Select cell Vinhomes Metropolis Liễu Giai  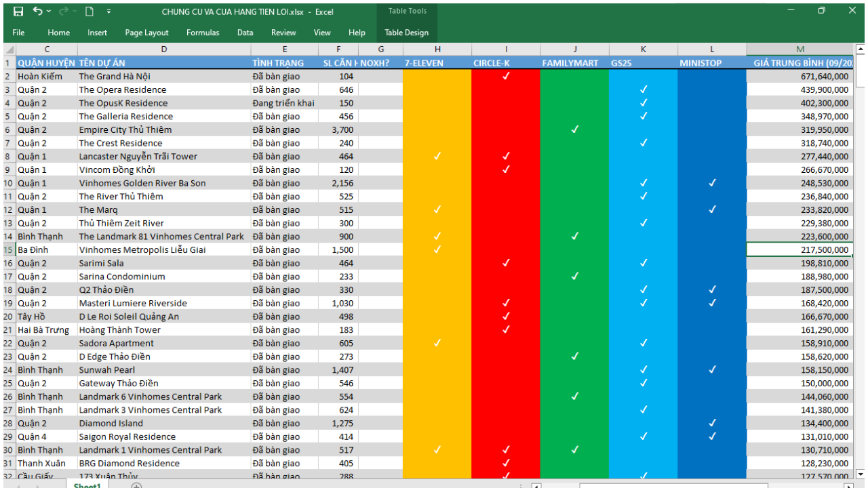coord(164,249)
